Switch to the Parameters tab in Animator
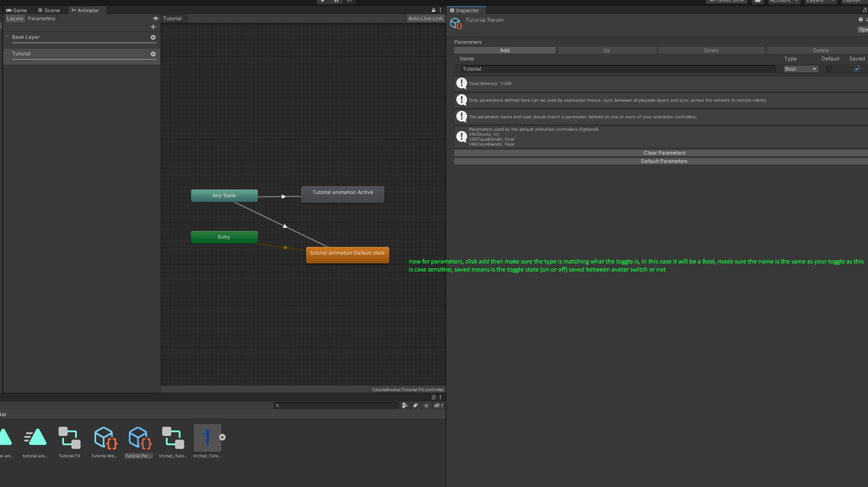868x487 pixels. click(x=42, y=19)
